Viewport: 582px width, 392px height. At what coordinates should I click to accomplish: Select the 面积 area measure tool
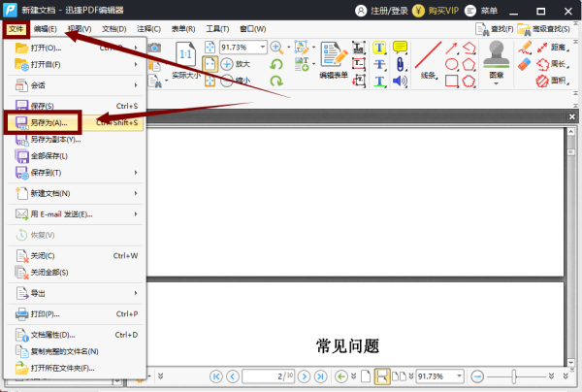click(x=553, y=81)
